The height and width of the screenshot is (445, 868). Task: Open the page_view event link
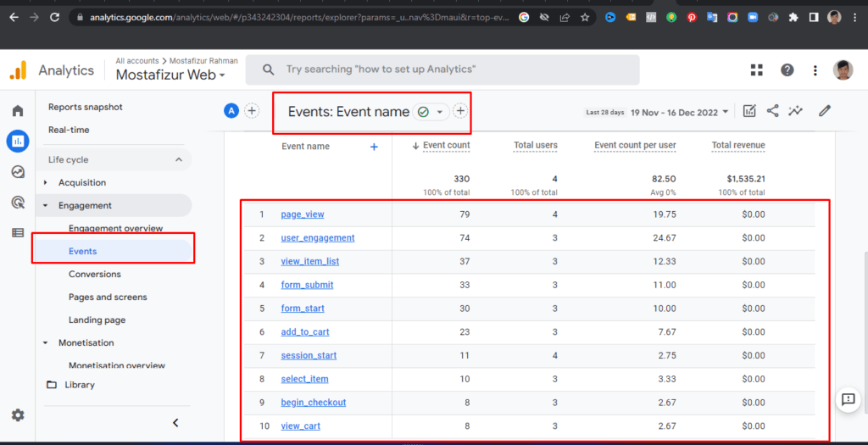tap(303, 214)
